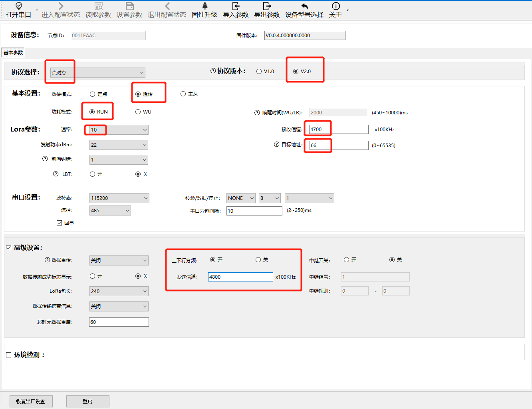Uncheck the 回显 checkbox
The height and width of the screenshot is (409, 532).
tap(59, 223)
